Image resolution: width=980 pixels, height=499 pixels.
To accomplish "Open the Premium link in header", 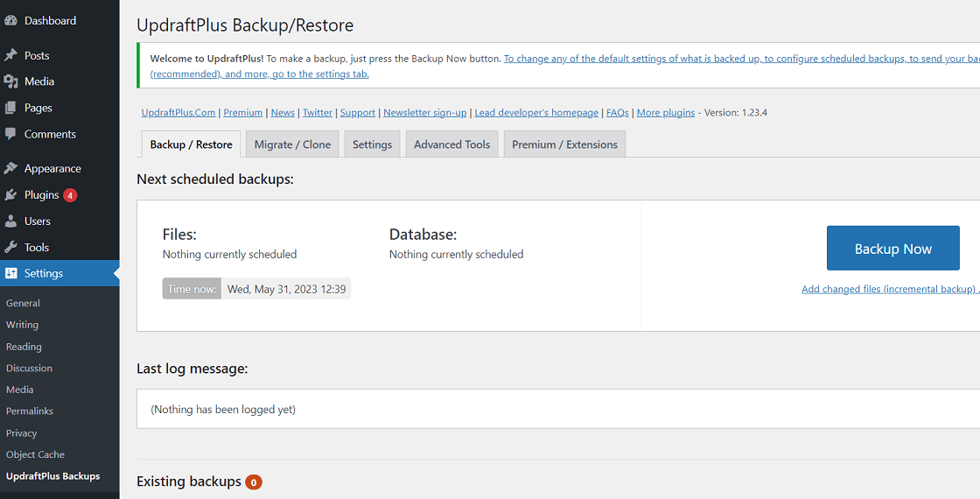I will [x=242, y=113].
